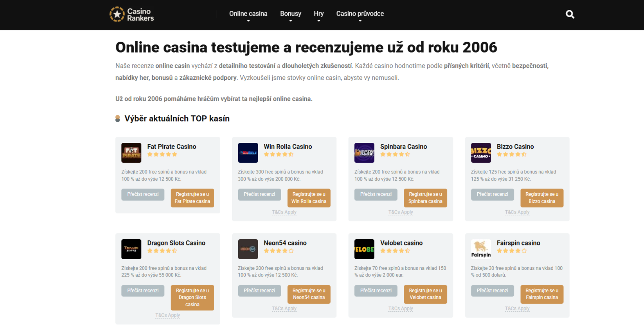This screenshot has height=328, width=644.
Task: Click the Win Rolla Casino logo
Action: point(248,153)
